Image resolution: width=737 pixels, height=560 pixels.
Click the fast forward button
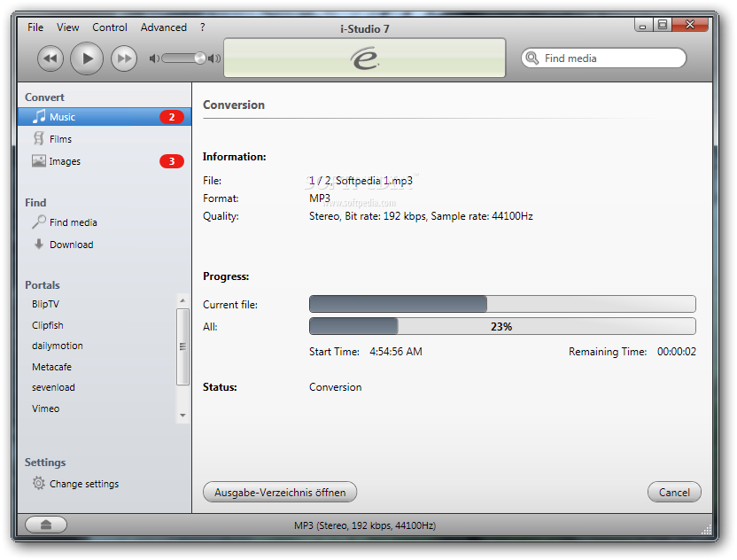pos(124,58)
